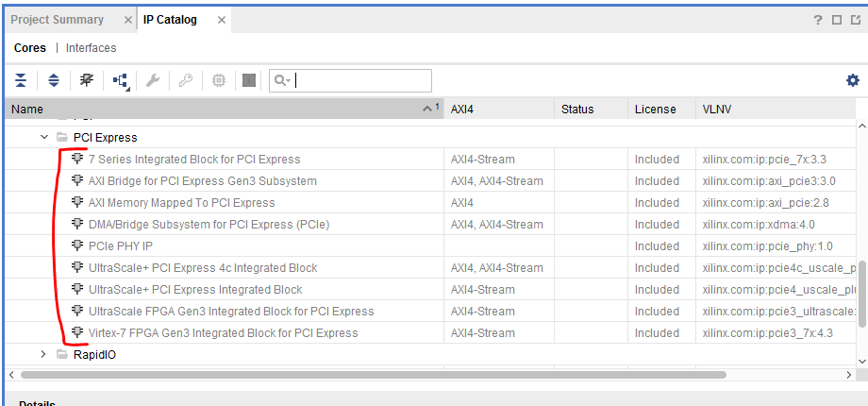The image size is (868, 406).
Task: Open IP Catalog settings gear
Action: click(853, 81)
